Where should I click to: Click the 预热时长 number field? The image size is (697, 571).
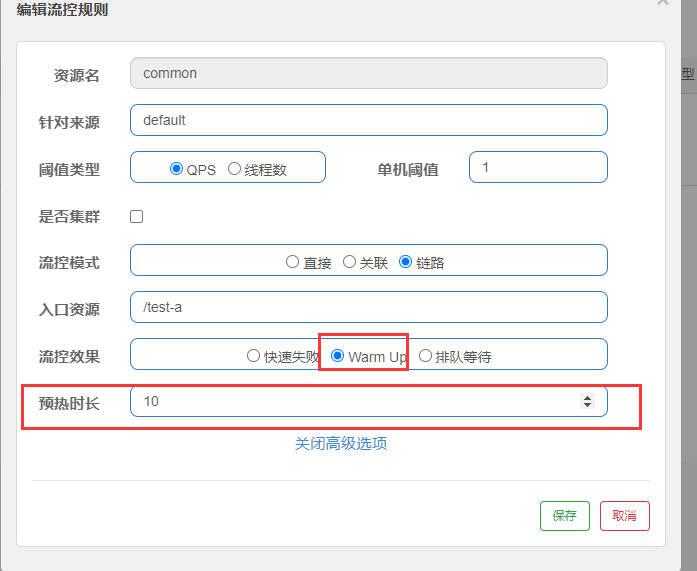(369, 401)
